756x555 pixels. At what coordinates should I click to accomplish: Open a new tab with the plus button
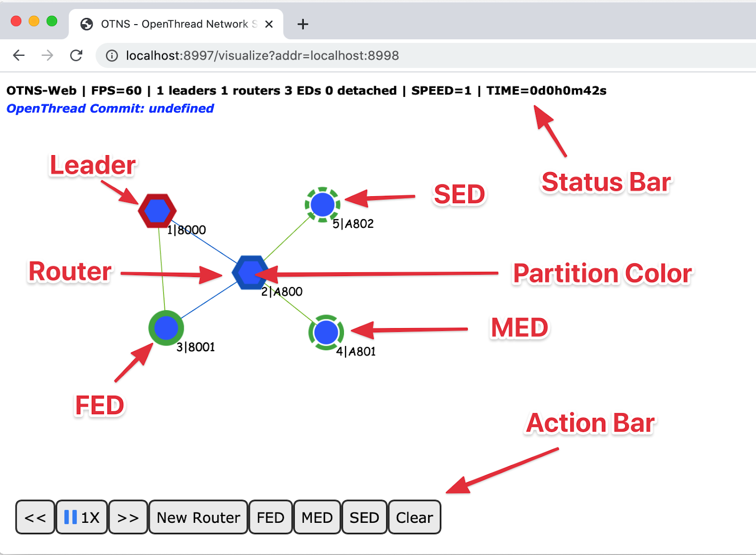[x=302, y=24]
